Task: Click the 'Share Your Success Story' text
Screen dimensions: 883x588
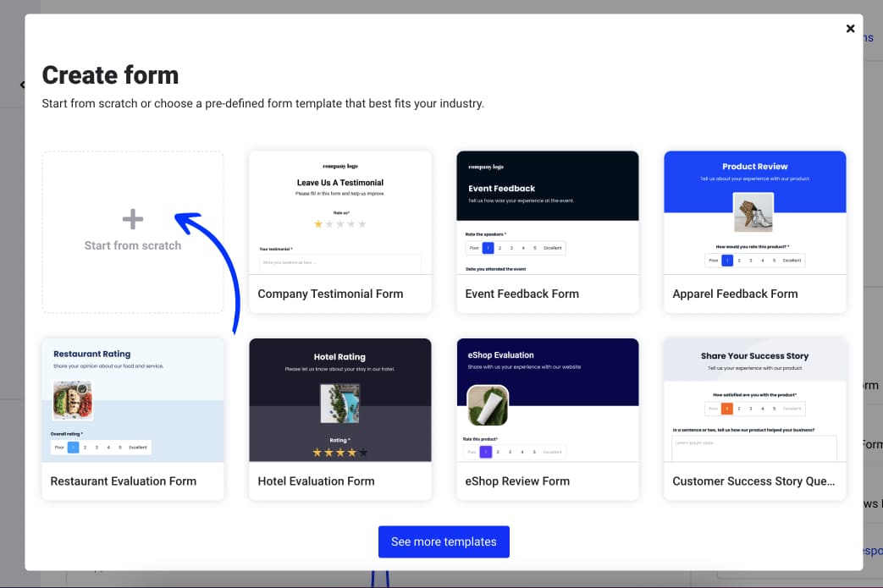Action: (x=754, y=355)
